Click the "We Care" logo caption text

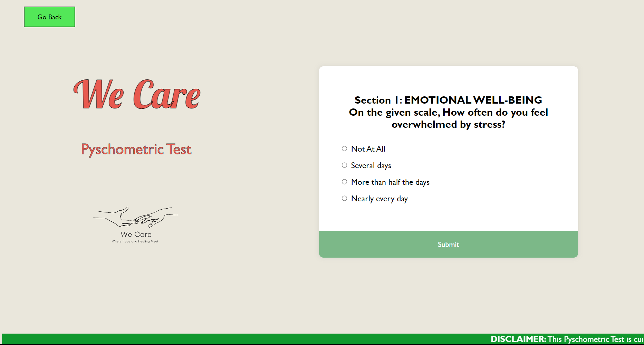click(x=136, y=234)
